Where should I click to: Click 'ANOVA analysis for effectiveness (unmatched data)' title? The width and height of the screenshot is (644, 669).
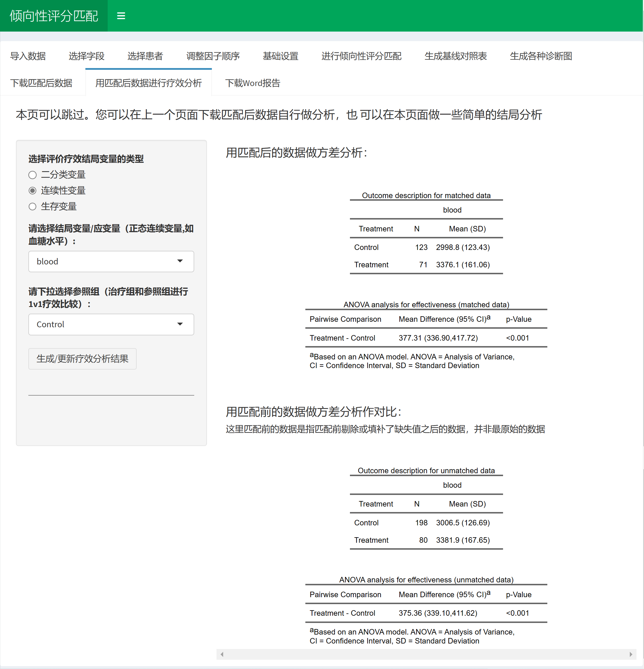coord(426,580)
